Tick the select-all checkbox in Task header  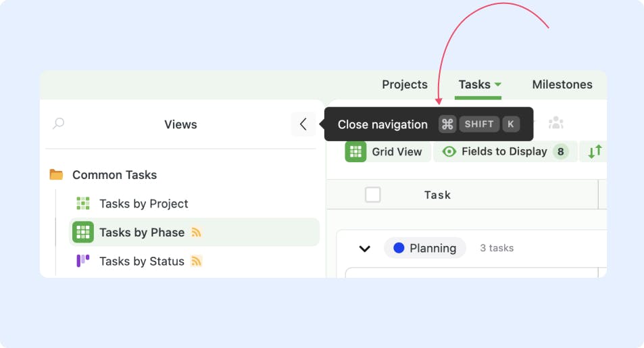(372, 195)
